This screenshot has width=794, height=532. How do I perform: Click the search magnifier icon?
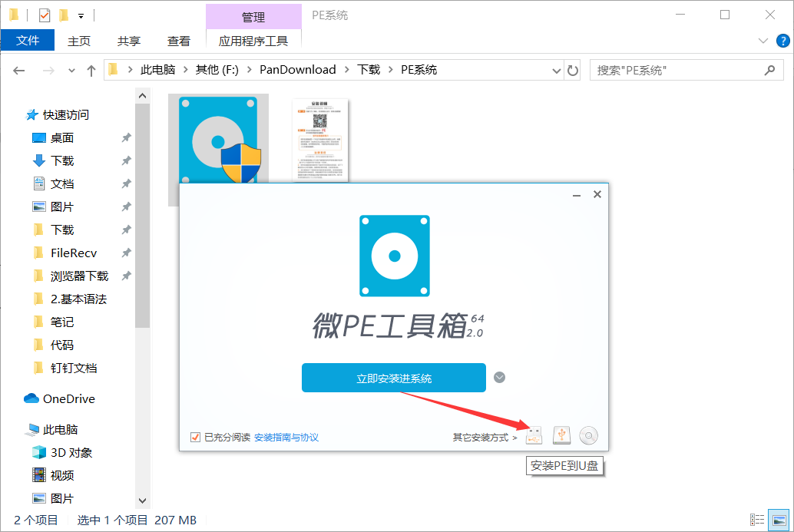click(x=769, y=71)
